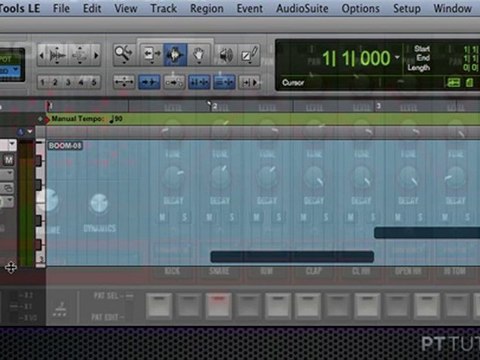Recall zoom preset 5
The height and width of the screenshot is (360, 480).
coord(94,82)
